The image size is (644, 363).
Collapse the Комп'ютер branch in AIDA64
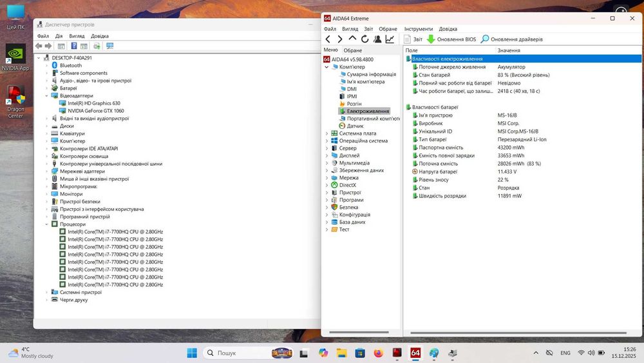tap(327, 67)
